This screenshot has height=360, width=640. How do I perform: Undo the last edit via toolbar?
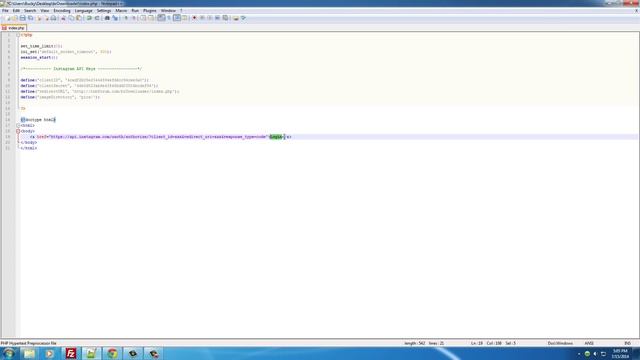tap(89, 18)
